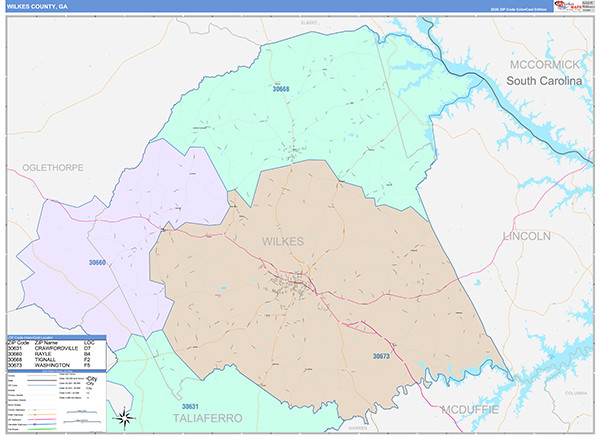Click RAYLE in the ZIP index table
The image size is (600, 435).
tap(43, 354)
